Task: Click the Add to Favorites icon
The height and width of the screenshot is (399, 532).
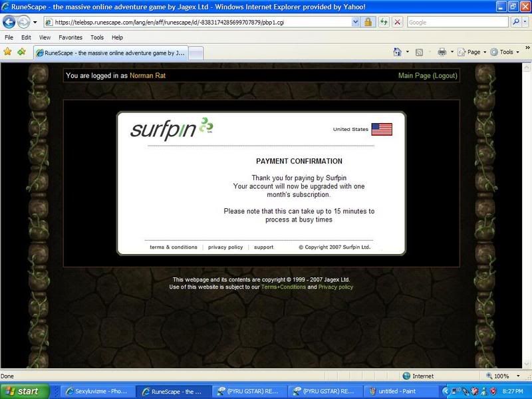Action: point(22,52)
